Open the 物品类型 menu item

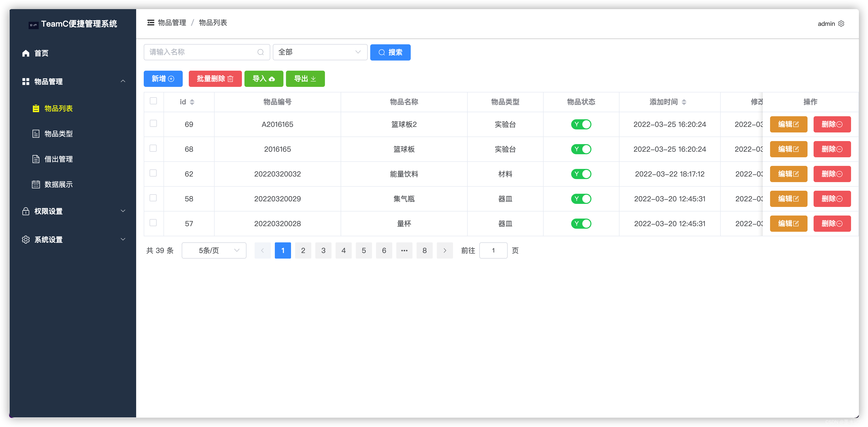(73, 134)
